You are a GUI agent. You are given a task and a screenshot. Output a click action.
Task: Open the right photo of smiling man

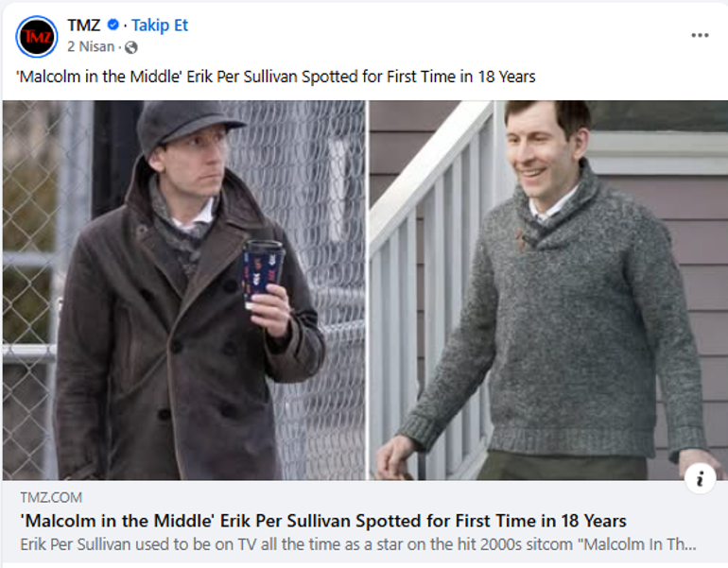tap(548, 284)
